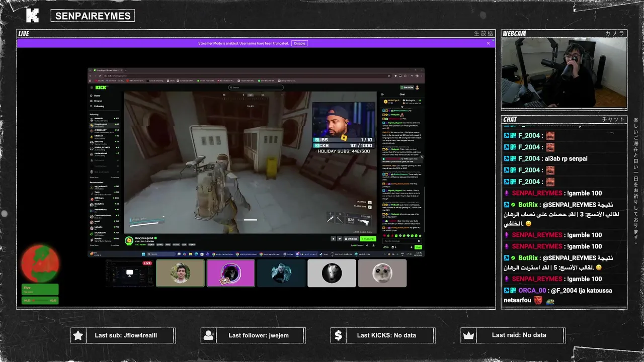Open AHMEDLNDY channel in the Following list
The image size is (644, 362).
104,131
